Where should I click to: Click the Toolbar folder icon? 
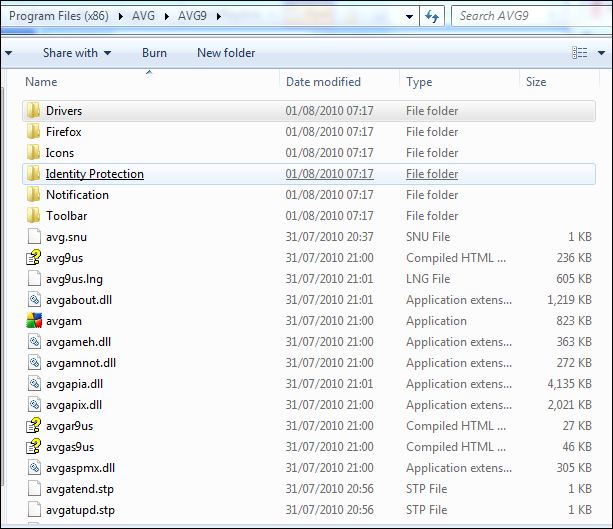pyautogui.click(x=34, y=216)
